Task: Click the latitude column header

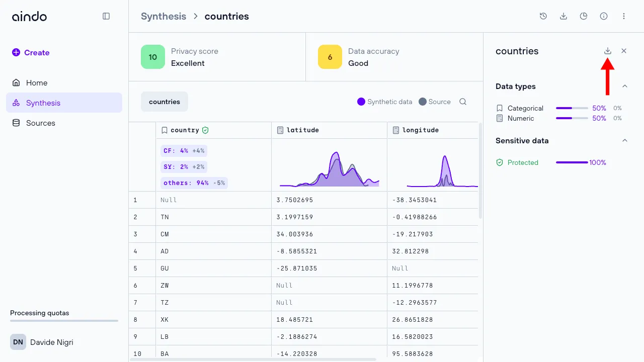Action: click(329, 130)
